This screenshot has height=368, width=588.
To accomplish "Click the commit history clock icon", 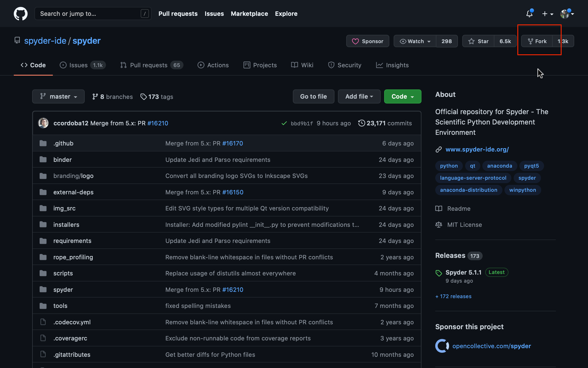I will tap(361, 123).
